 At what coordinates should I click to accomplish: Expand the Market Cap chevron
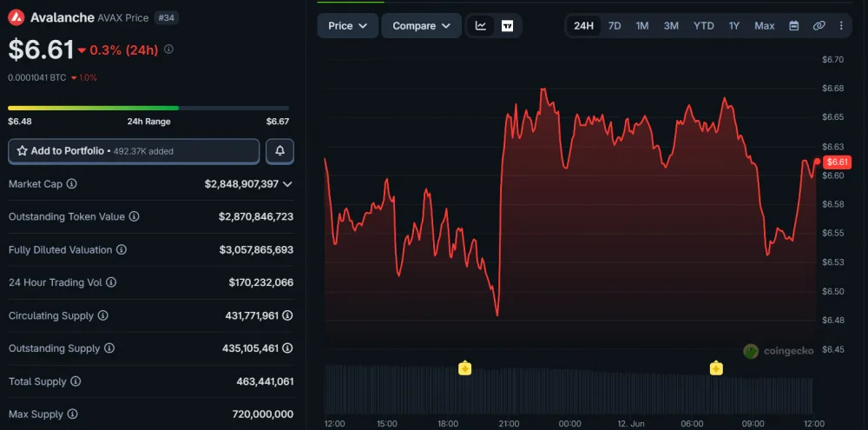point(287,184)
